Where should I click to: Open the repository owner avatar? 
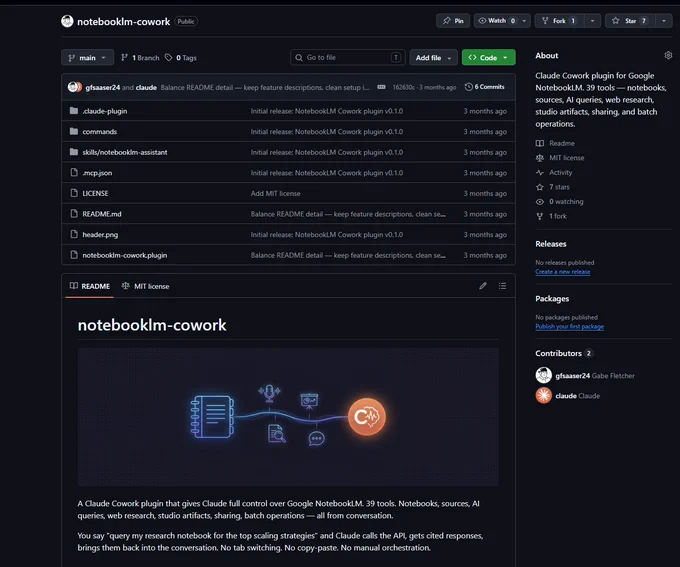(67, 21)
